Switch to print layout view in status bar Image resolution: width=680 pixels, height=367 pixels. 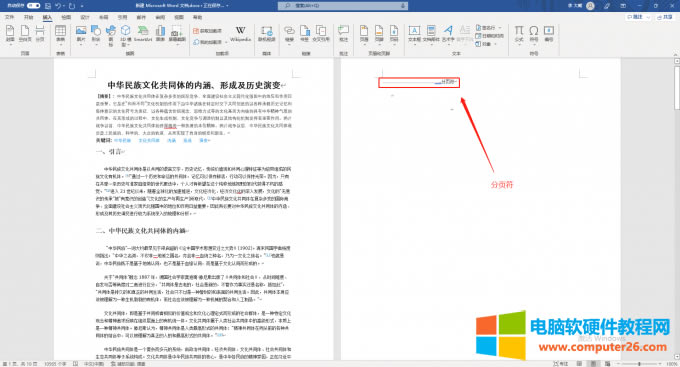[x=593, y=364]
